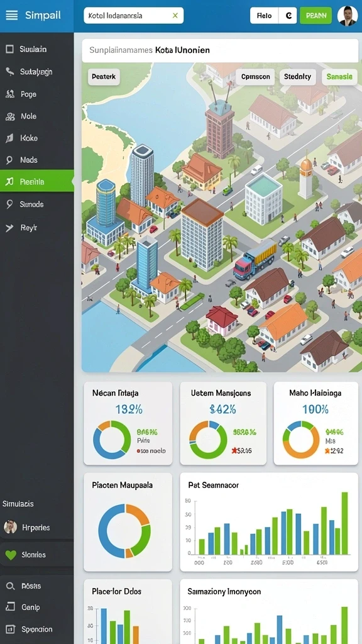The image size is (362, 644).
Task: Click the icon of highlighted Reeiitia item
Action: click(9, 182)
